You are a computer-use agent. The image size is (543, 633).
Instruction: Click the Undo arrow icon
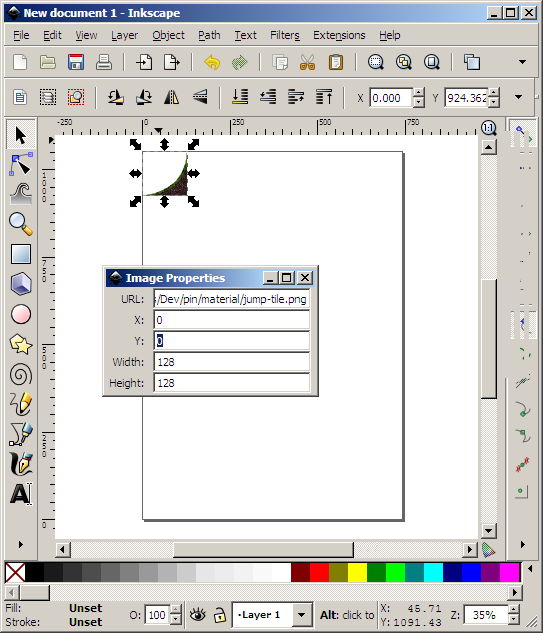[212, 63]
